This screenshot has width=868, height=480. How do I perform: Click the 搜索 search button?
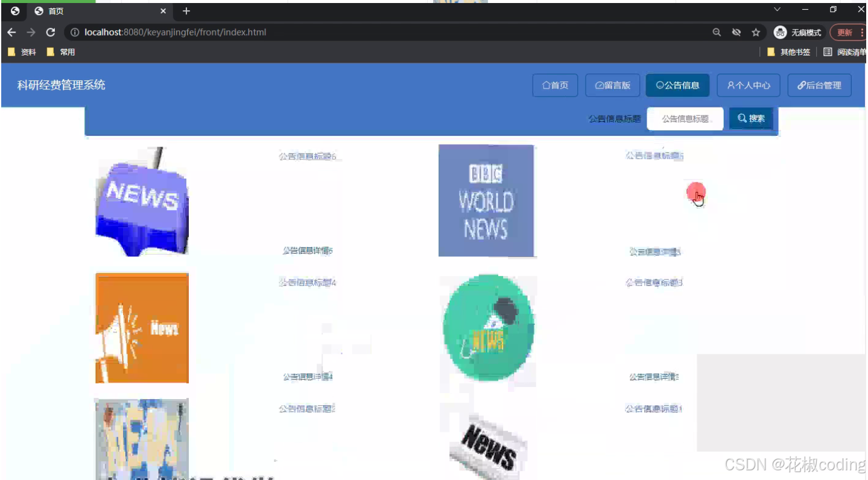click(x=751, y=118)
